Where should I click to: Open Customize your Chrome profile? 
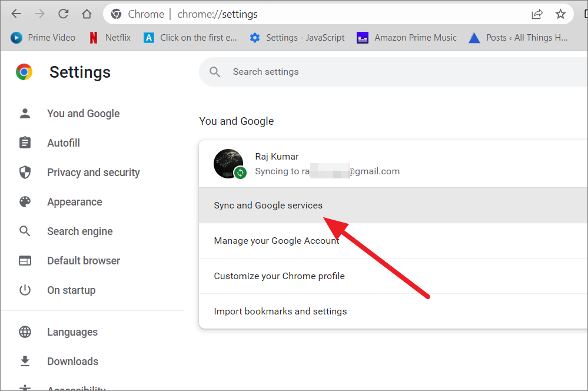pyautogui.click(x=393, y=276)
